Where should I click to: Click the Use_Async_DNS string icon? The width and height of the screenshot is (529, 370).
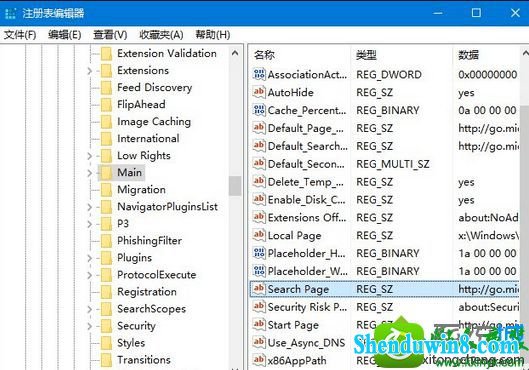click(x=259, y=342)
